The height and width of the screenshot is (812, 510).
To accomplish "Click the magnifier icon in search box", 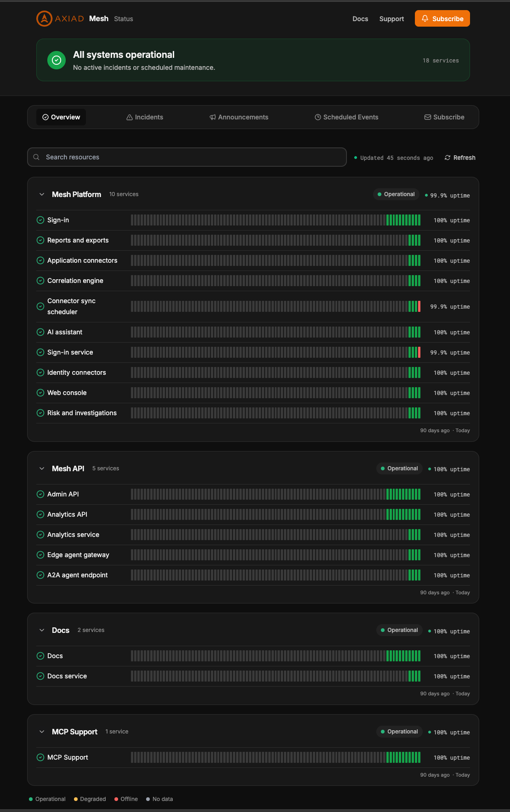I will pyautogui.click(x=36, y=157).
